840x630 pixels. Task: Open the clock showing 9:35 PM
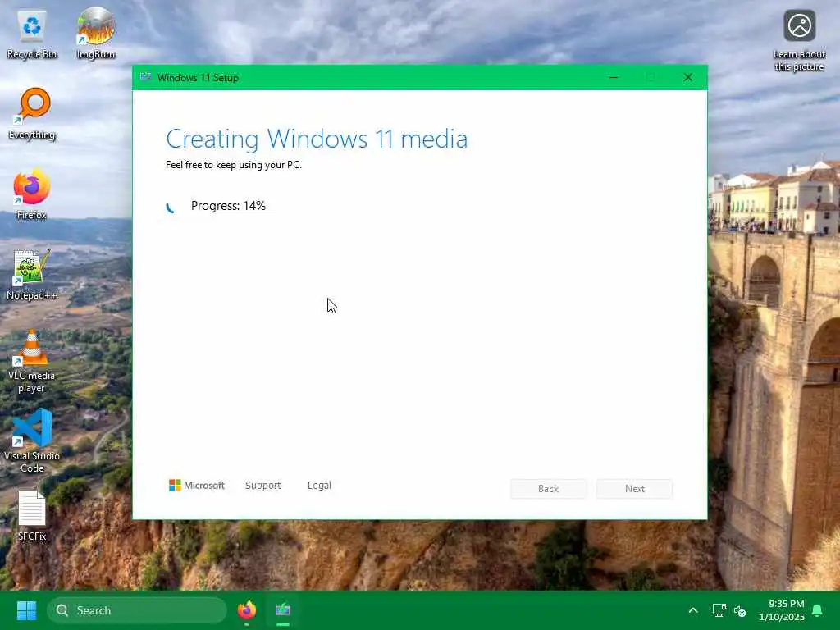pos(782,610)
